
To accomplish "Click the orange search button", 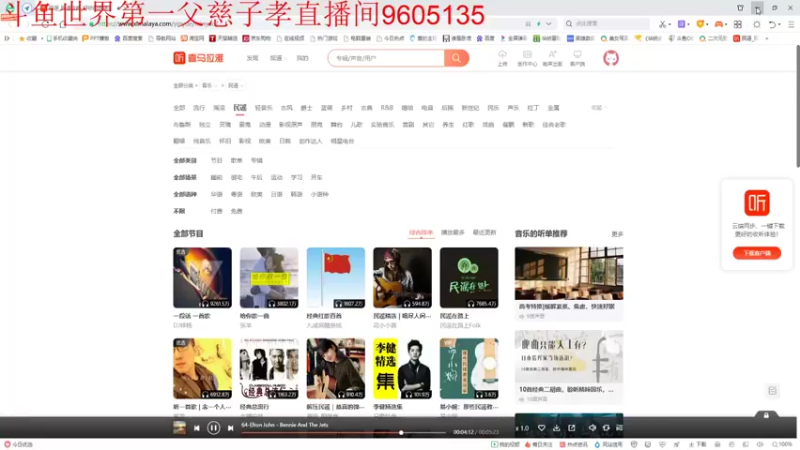I will click(x=456, y=58).
